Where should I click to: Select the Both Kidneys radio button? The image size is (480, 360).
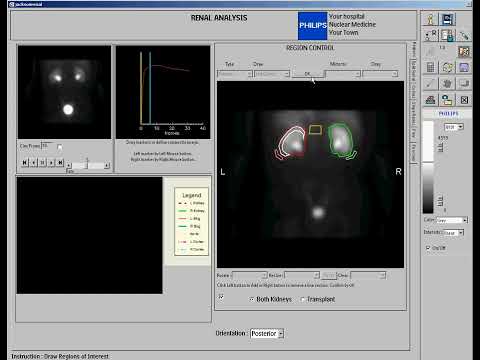click(252, 299)
